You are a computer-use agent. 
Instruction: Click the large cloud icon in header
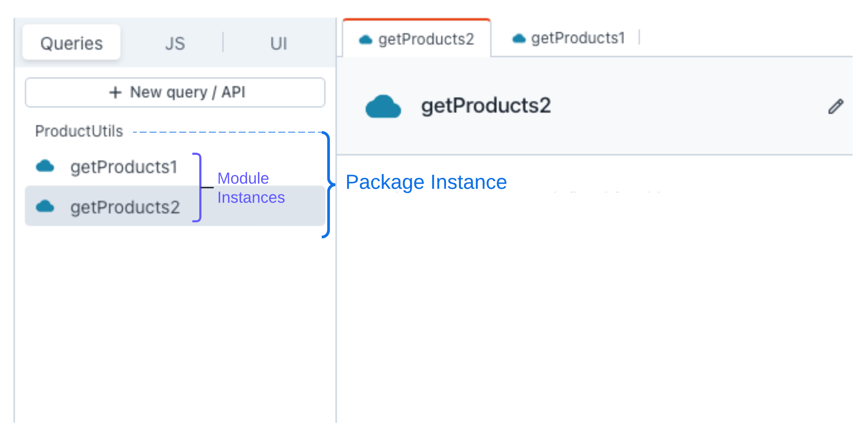pyautogui.click(x=383, y=107)
